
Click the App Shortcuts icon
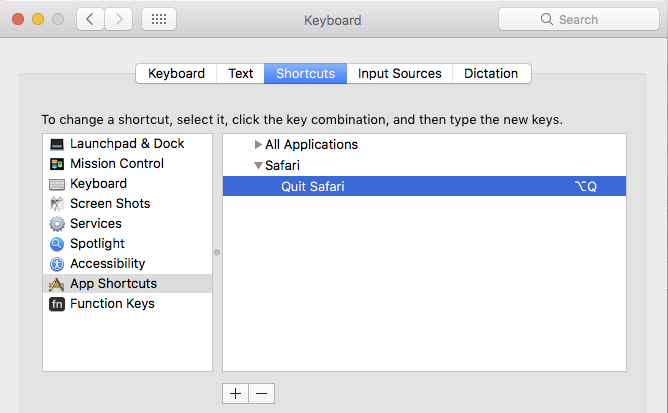57,284
